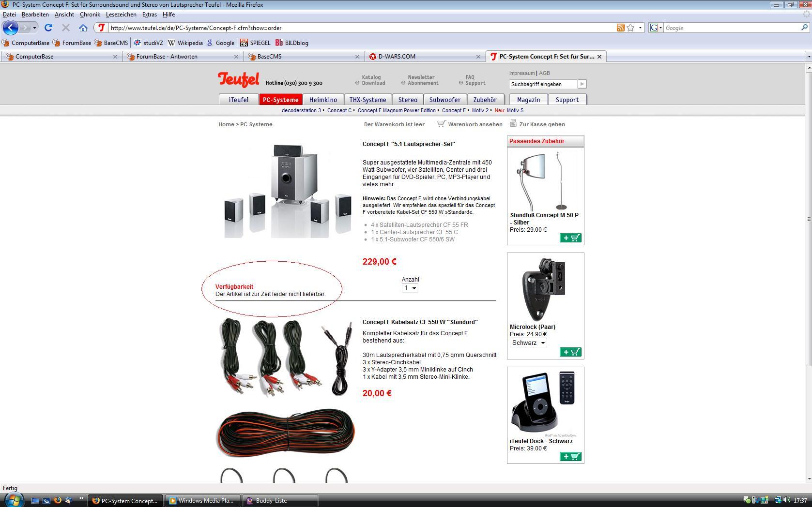Open the Anzahl quantity dropdown
This screenshot has width=812, height=507.
[x=410, y=288]
